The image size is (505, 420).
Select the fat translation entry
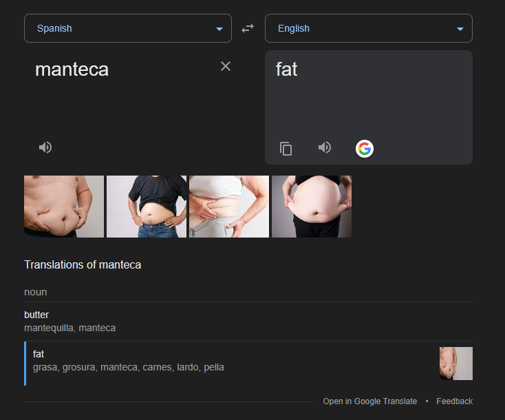click(248, 364)
